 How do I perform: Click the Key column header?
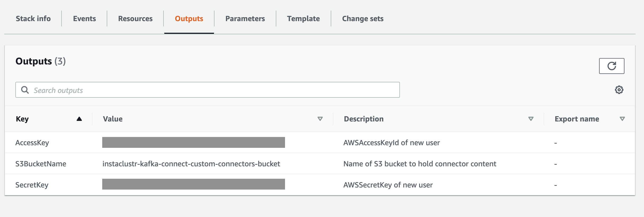pyautogui.click(x=22, y=119)
